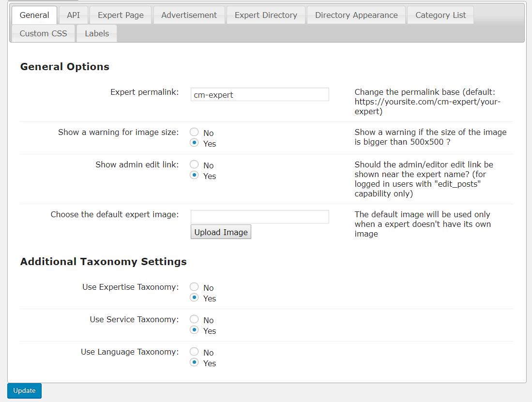The height and width of the screenshot is (402, 532).
Task: Open the Expert Page tab
Action: [x=121, y=15]
